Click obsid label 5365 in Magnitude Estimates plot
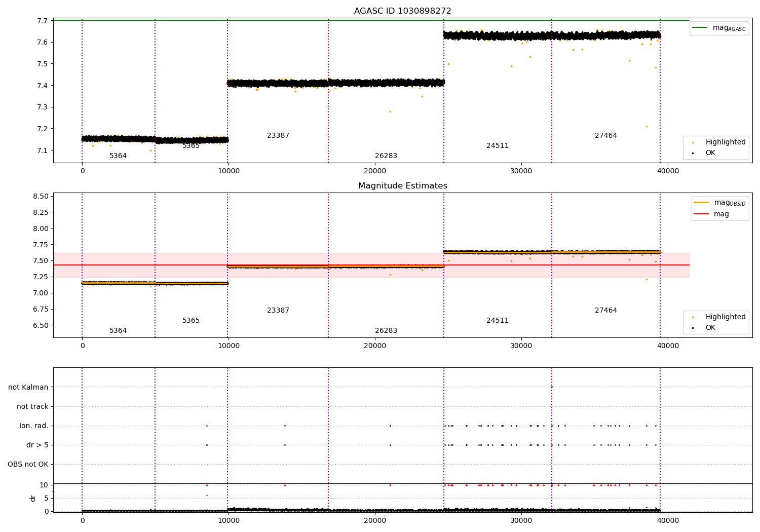760x532 pixels. click(191, 321)
